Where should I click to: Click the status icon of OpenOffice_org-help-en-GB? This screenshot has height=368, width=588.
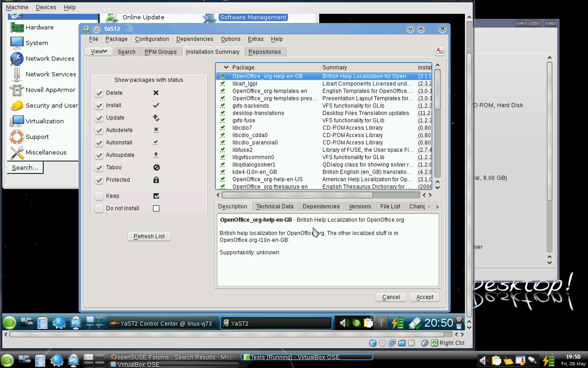click(x=223, y=76)
